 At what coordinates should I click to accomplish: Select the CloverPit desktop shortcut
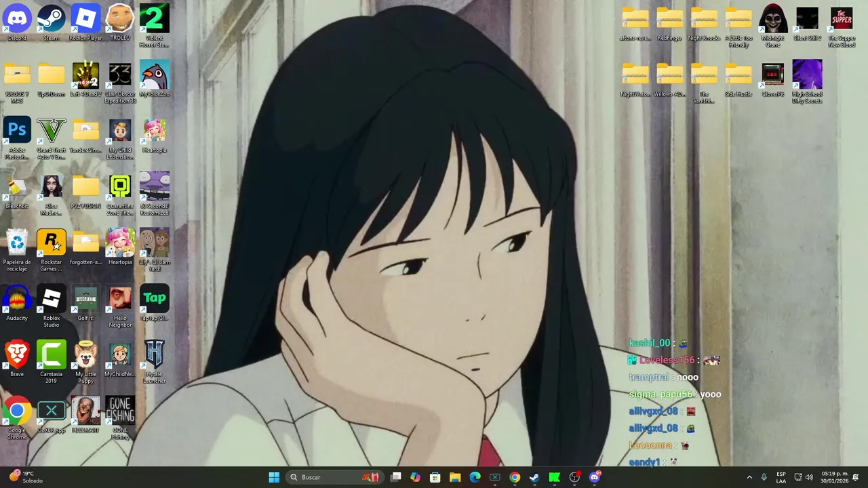773,79
